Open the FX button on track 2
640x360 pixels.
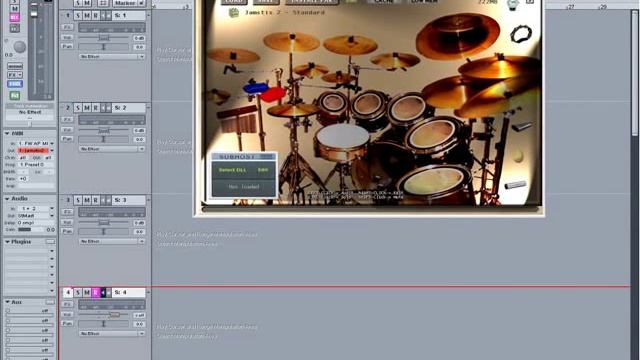[x=67, y=120]
